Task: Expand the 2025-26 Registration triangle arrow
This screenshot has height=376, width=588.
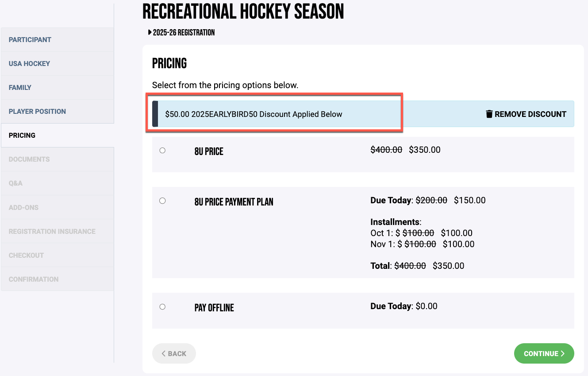Action: click(150, 32)
